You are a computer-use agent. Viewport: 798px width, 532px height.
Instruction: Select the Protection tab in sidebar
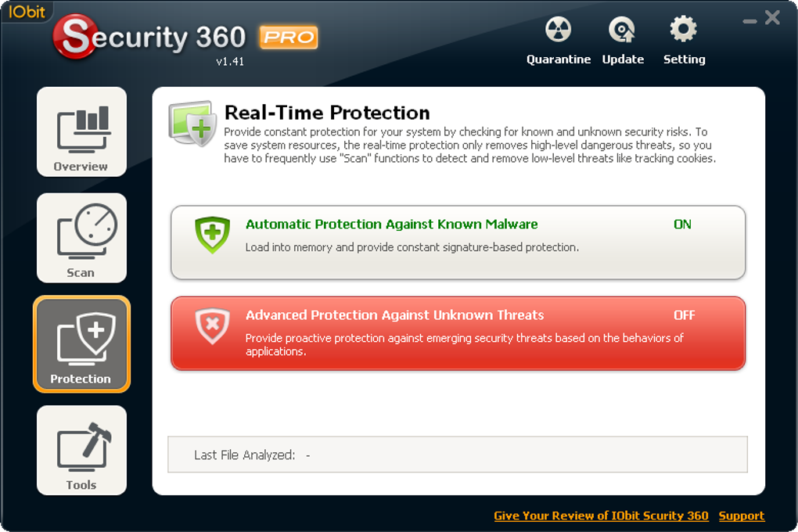(81, 344)
